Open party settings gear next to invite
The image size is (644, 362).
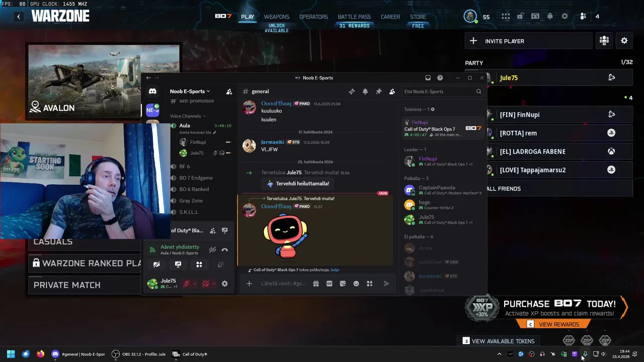pyautogui.click(x=624, y=41)
